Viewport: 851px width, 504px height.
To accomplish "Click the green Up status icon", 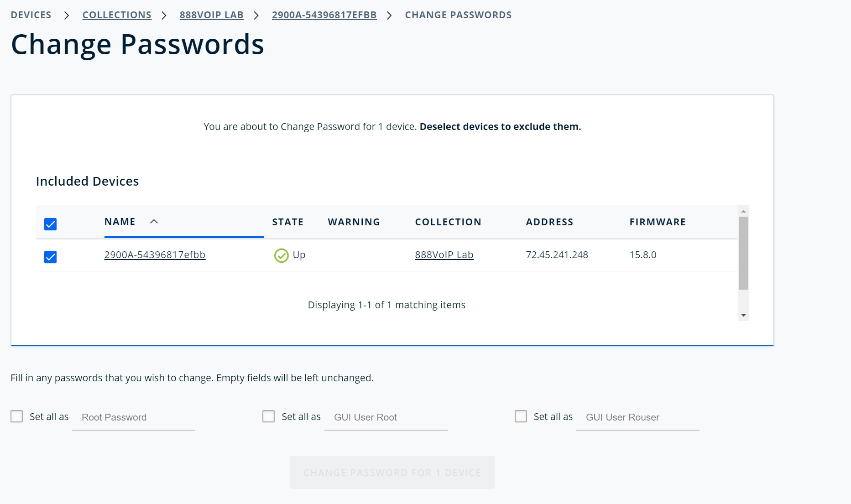I will tap(281, 255).
